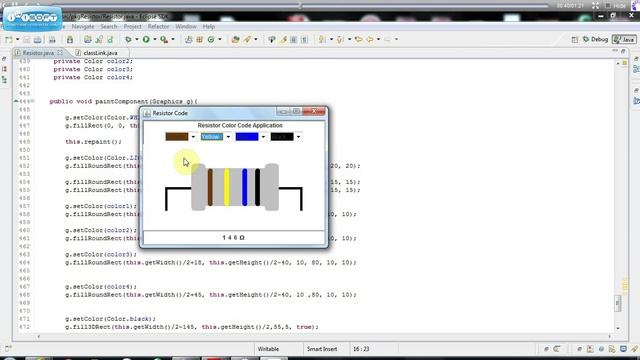Viewport: 640px width, 360px height.
Task: Click the Forward navigation arrow icon
Action: coord(387,40)
